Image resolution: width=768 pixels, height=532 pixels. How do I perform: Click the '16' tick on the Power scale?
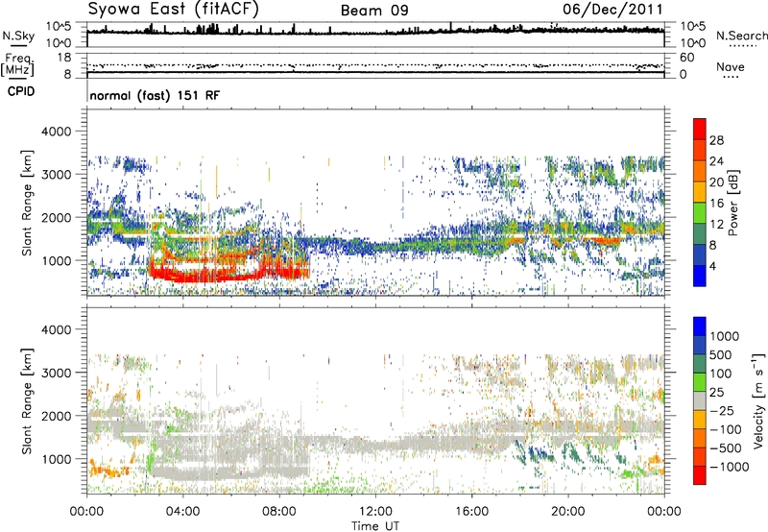(x=716, y=204)
